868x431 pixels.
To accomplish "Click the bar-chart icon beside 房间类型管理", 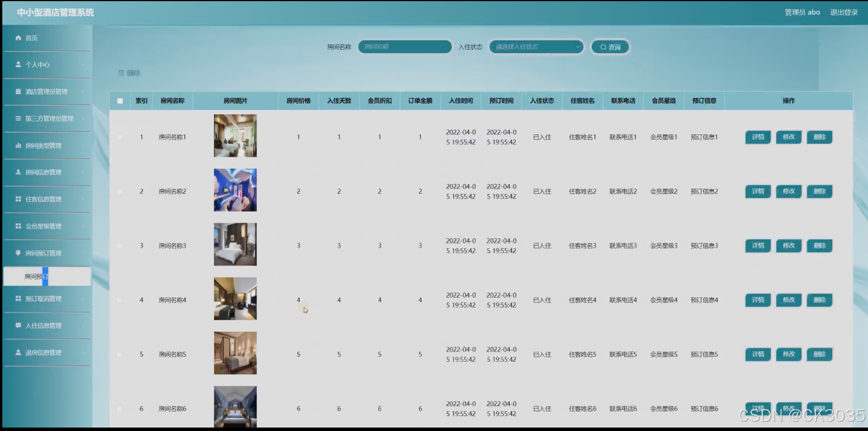I will pyautogui.click(x=18, y=145).
